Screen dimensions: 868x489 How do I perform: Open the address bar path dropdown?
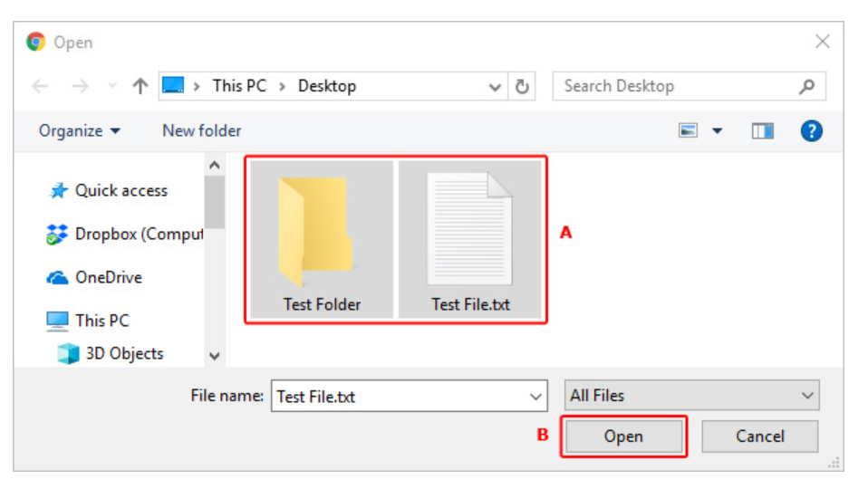pyautogui.click(x=495, y=87)
